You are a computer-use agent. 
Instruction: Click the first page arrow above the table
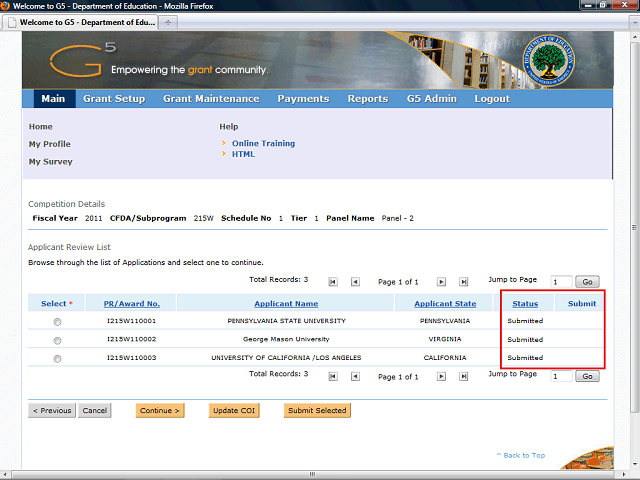click(x=333, y=282)
